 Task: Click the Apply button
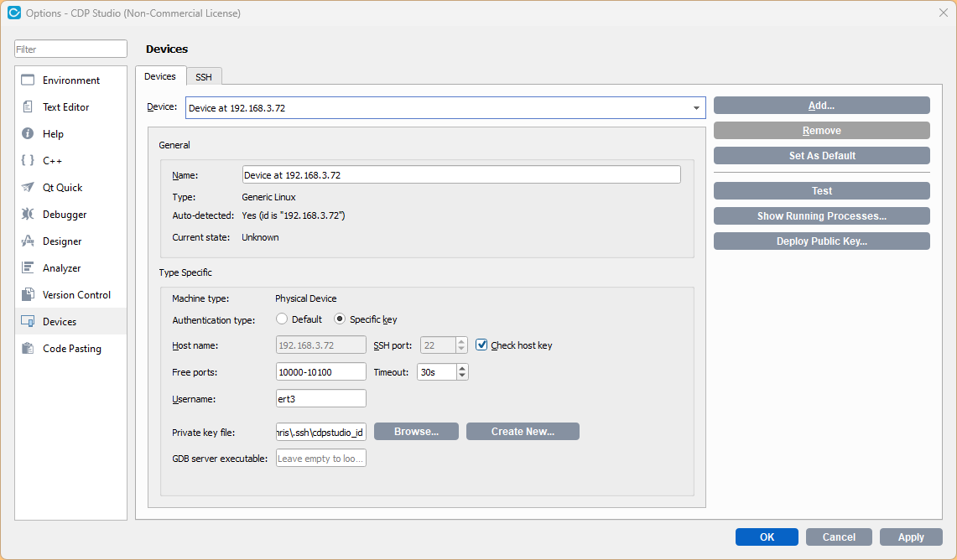click(x=911, y=537)
